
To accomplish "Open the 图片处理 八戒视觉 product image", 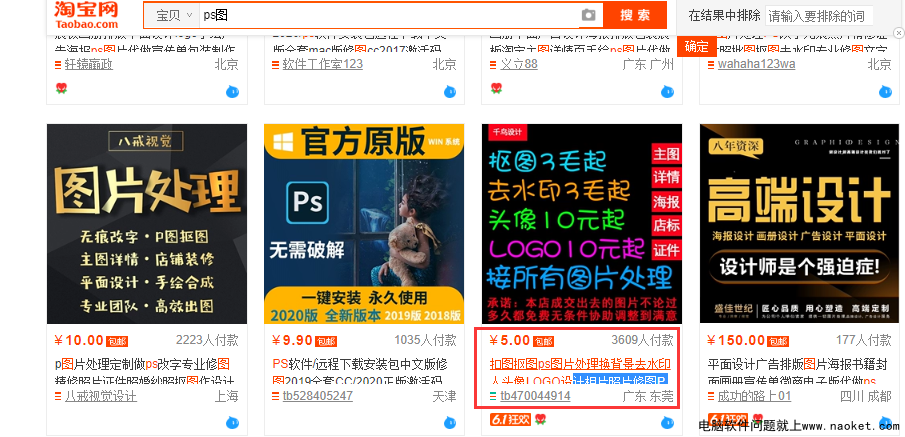I will (147, 223).
